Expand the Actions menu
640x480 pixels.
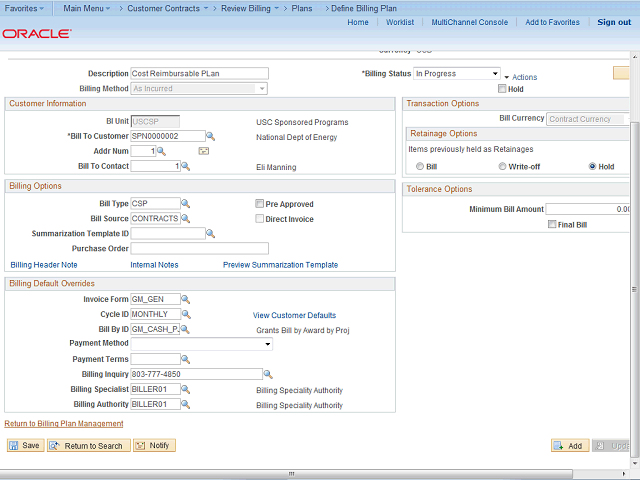pyautogui.click(x=524, y=77)
